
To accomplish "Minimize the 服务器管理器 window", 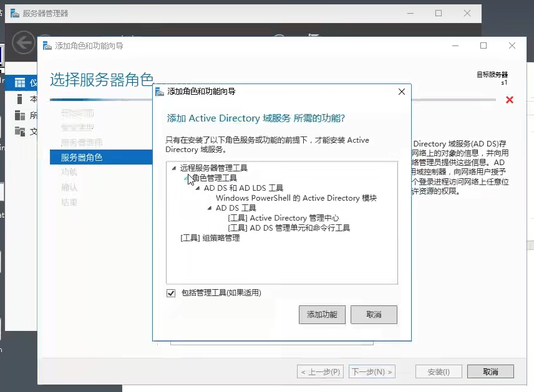I will coord(410,13).
